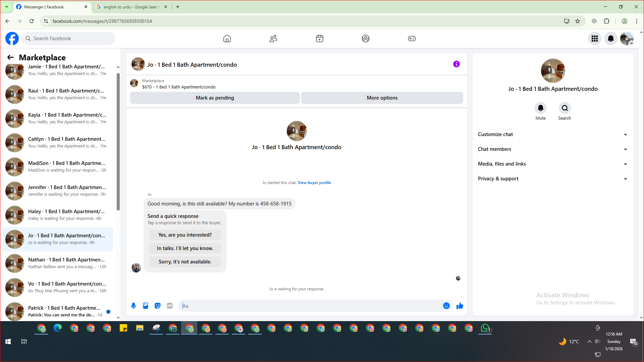This screenshot has width=644, height=362.
Task: Open View buyer profile link
Action: tap(314, 183)
